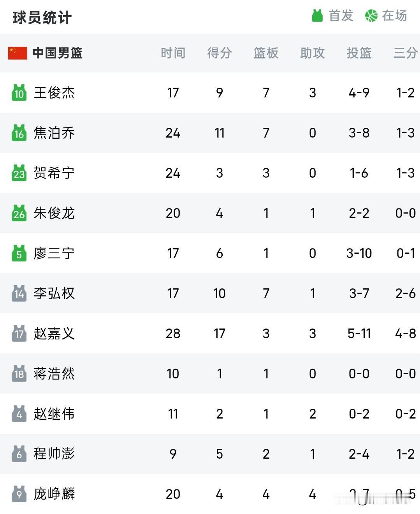Click the China flag icon
Image resolution: width=420 pixels, height=514 pixels.
tap(18, 53)
